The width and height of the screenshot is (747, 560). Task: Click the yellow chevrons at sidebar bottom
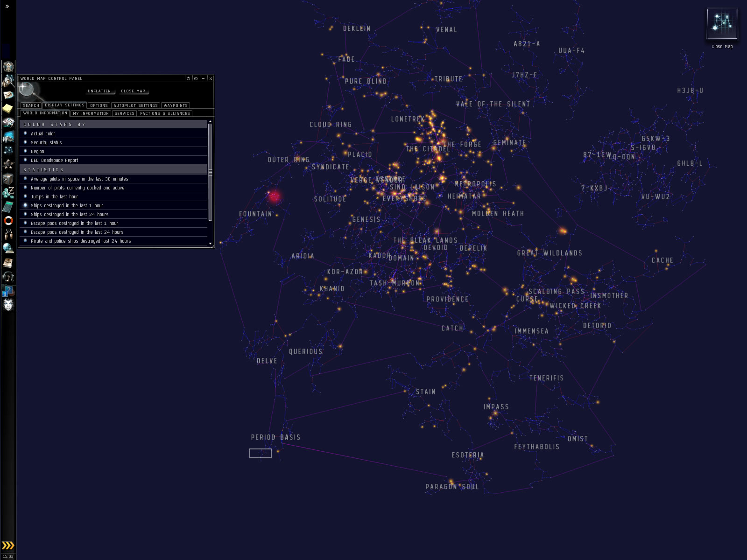(x=8, y=545)
